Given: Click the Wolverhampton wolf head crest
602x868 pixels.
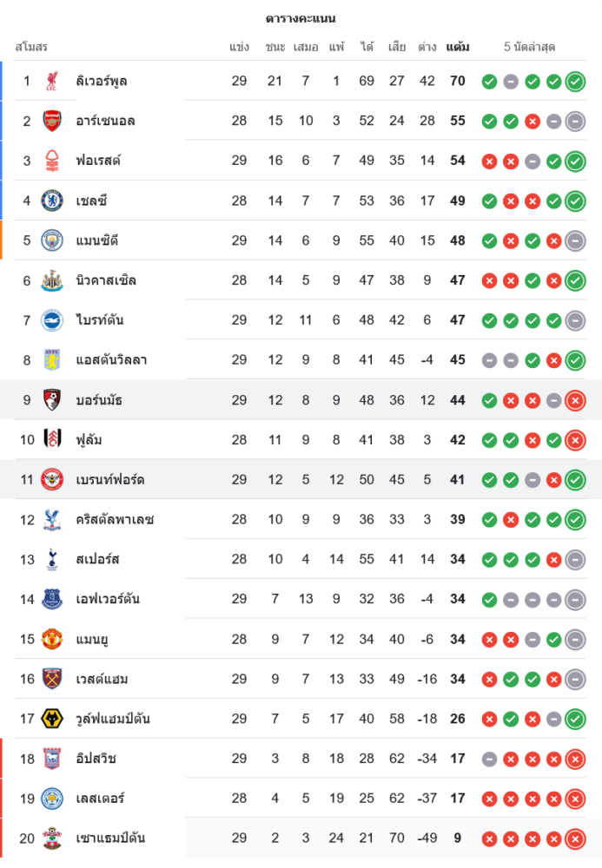Looking at the screenshot, I should coord(52,719).
